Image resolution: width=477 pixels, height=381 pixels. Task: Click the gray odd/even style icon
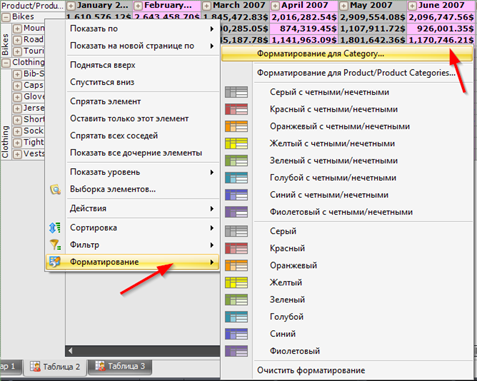236,92
